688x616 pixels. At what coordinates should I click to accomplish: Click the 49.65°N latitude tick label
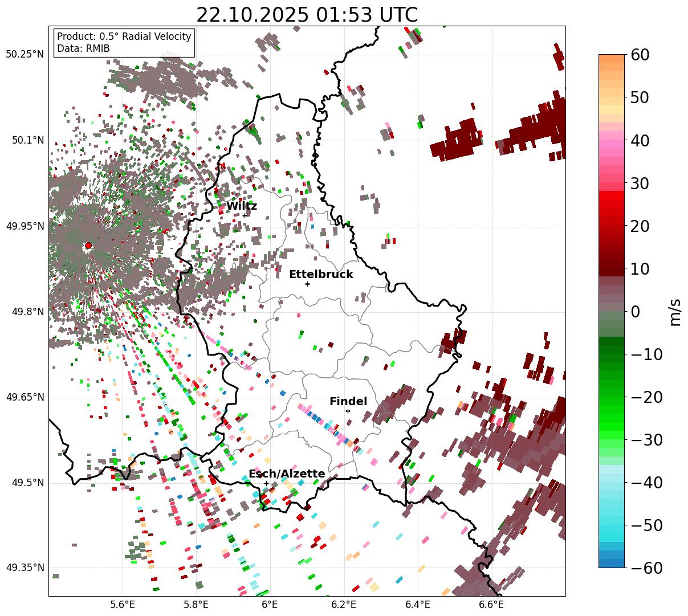pos(25,397)
